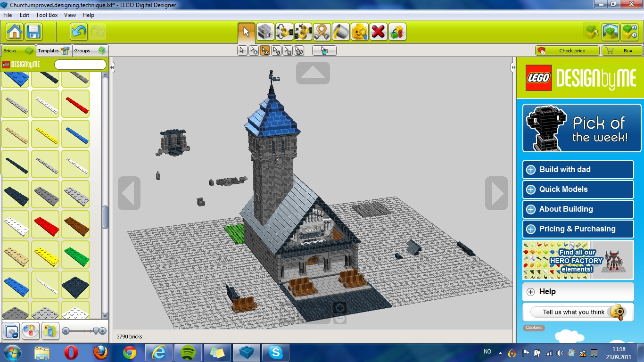Open Spotify from the taskbar
The image size is (644, 362).
click(189, 352)
